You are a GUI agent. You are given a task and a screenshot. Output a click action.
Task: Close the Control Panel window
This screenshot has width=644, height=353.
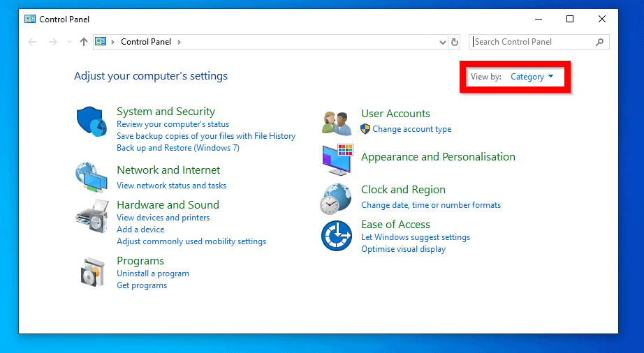(x=602, y=19)
